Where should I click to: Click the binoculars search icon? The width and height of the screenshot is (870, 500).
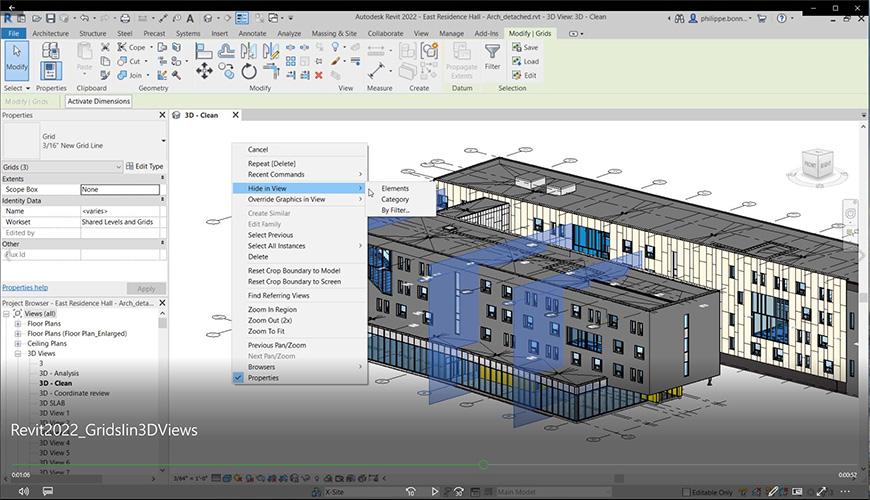(x=679, y=18)
